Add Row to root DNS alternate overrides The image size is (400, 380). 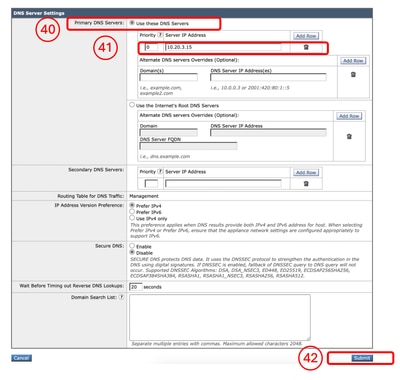tap(349, 116)
